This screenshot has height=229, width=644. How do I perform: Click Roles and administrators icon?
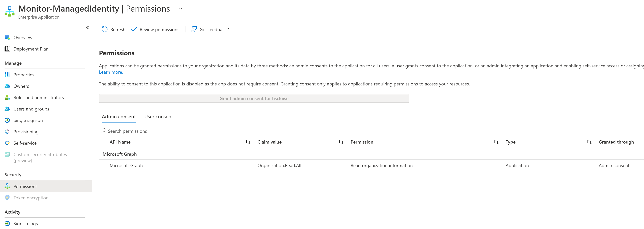7,97
